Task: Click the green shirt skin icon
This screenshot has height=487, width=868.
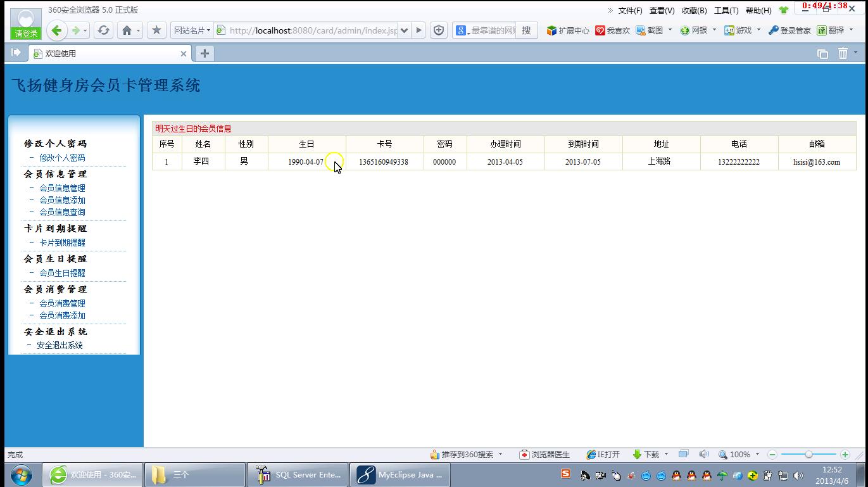Action: coord(784,10)
